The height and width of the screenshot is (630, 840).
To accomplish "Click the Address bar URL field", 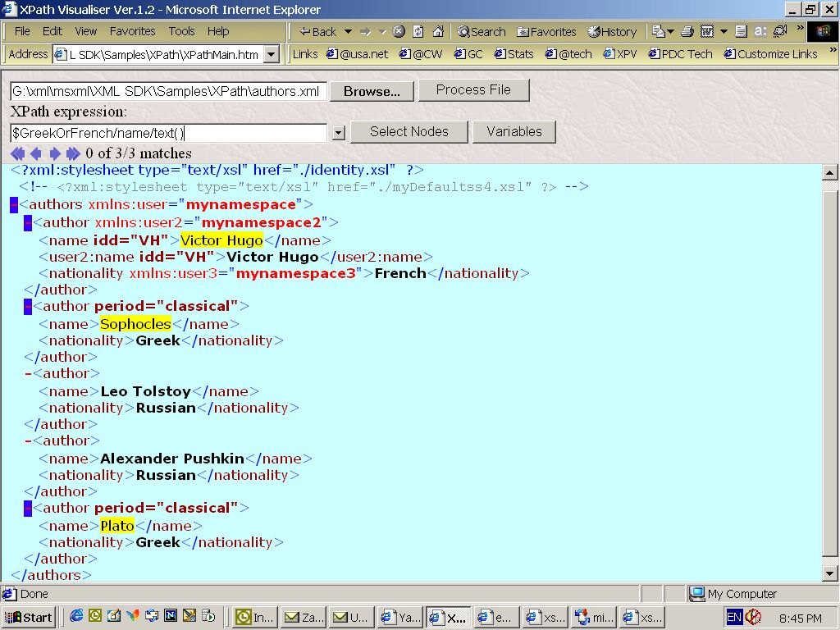I will coord(158,54).
